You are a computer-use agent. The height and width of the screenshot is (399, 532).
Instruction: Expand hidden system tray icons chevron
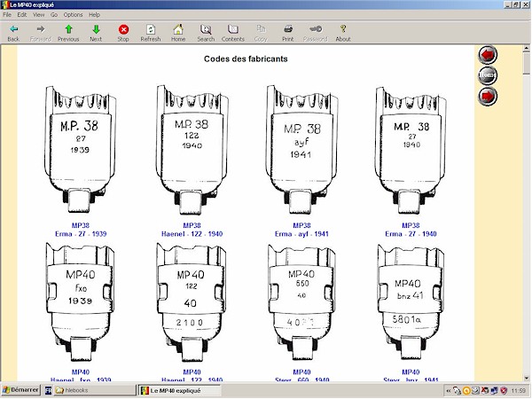449,391
